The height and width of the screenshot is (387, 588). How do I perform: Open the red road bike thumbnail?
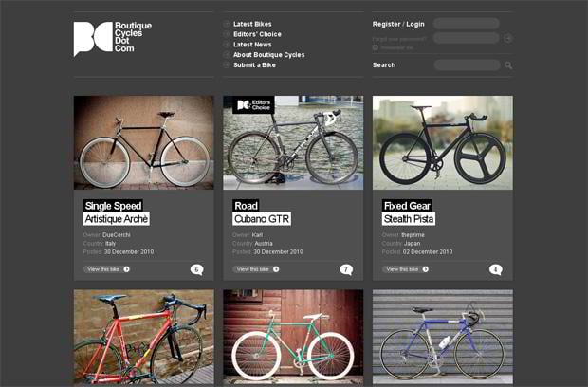tap(143, 338)
